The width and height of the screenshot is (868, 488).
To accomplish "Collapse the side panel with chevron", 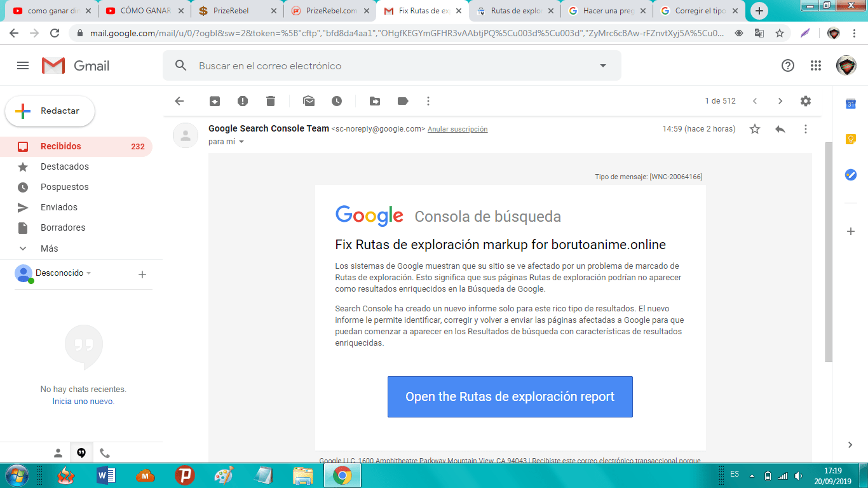I will [x=851, y=445].
